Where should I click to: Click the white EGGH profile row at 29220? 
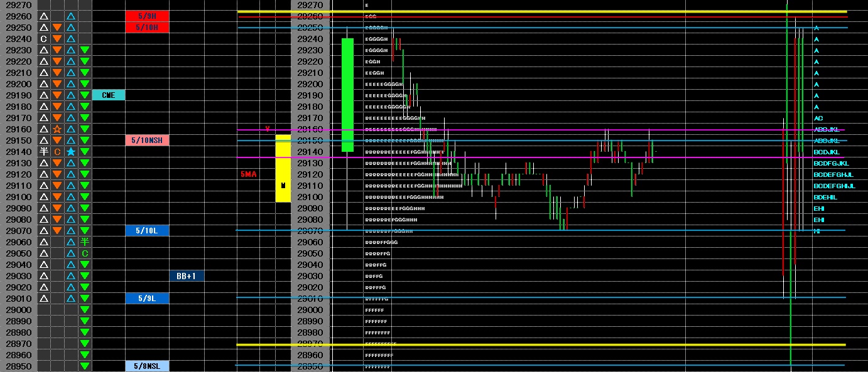[x=372, y=61]
